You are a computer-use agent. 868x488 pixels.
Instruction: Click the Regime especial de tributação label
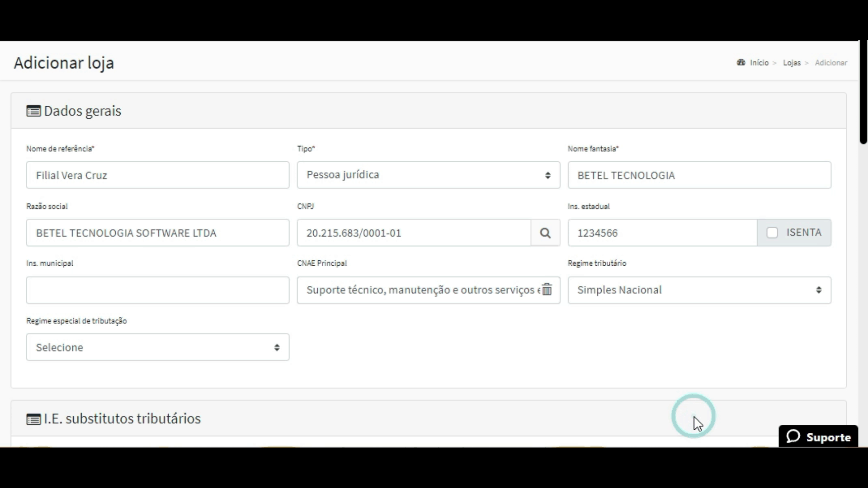point(76,321)
